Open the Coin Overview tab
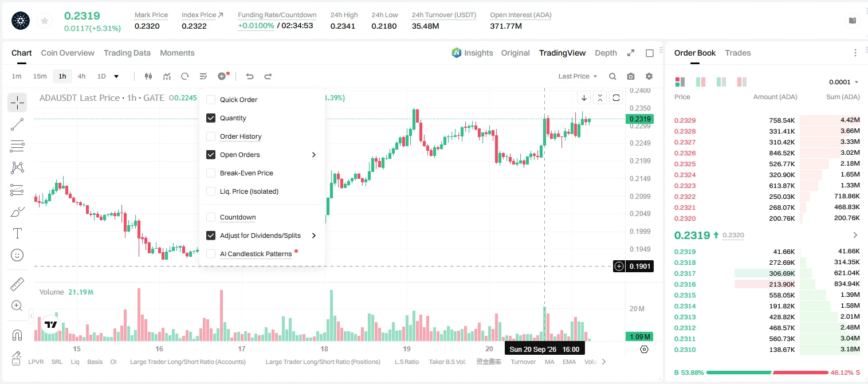 click(68, 53)
